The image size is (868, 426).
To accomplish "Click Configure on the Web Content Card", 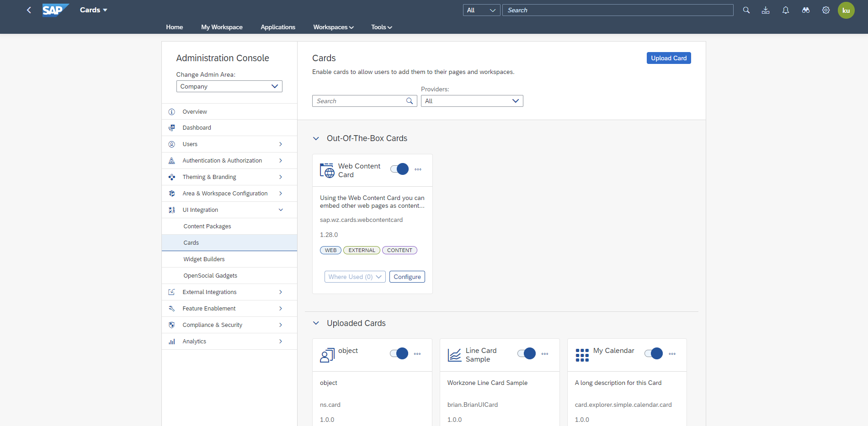I will point(407,277).
